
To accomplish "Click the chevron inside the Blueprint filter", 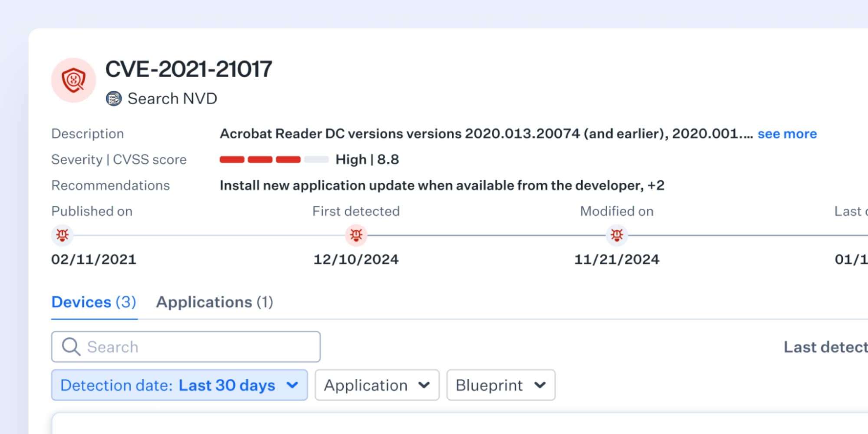I will point(540,385).
